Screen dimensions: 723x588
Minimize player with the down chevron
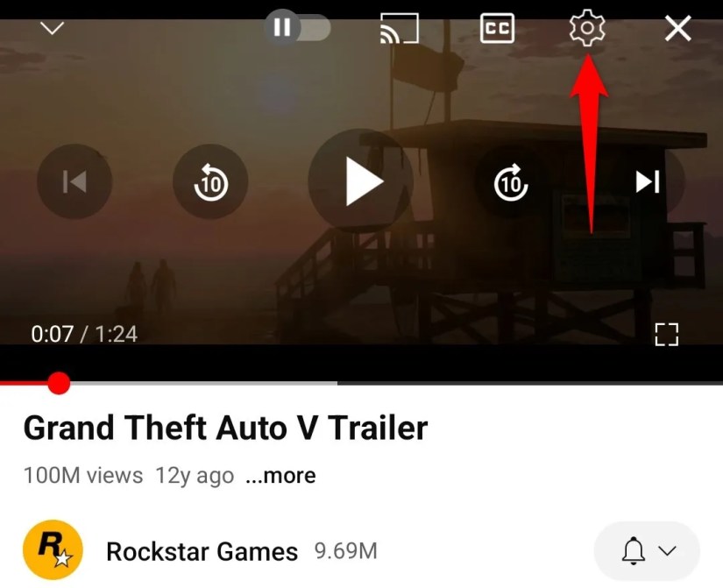coord(53,28)
